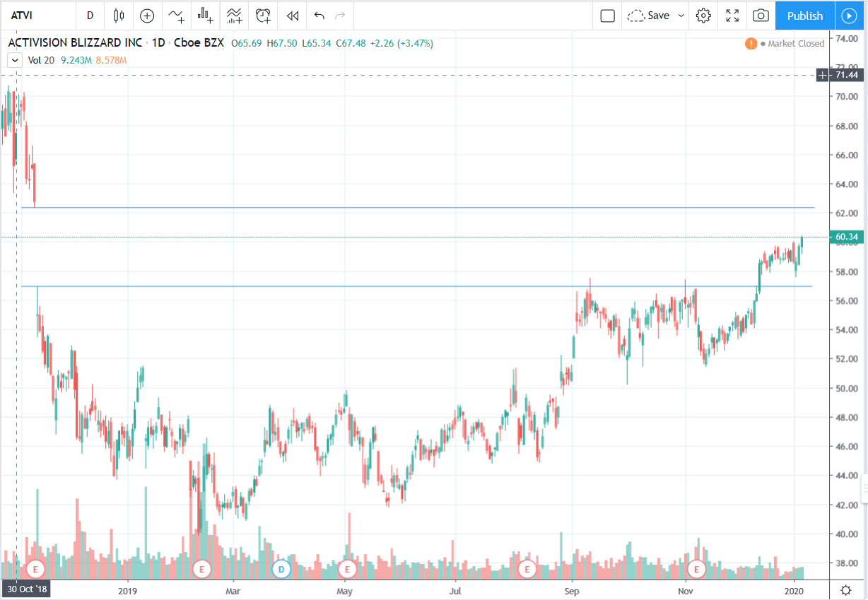
Task: Select the layout square icon
Action: 607,16
